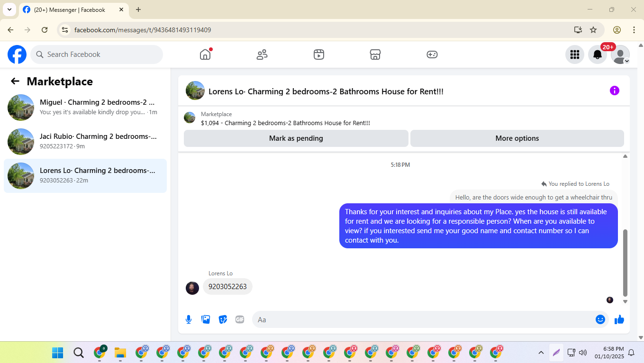The height and width of the screenshot is (363, 644).
Task: Open the browser tab search dropdown arrow
Action: click(9, 9)
